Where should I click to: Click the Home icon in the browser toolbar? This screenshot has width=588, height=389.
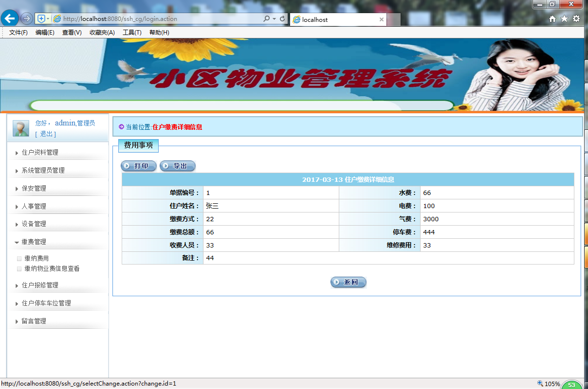[x=553, y=18]
